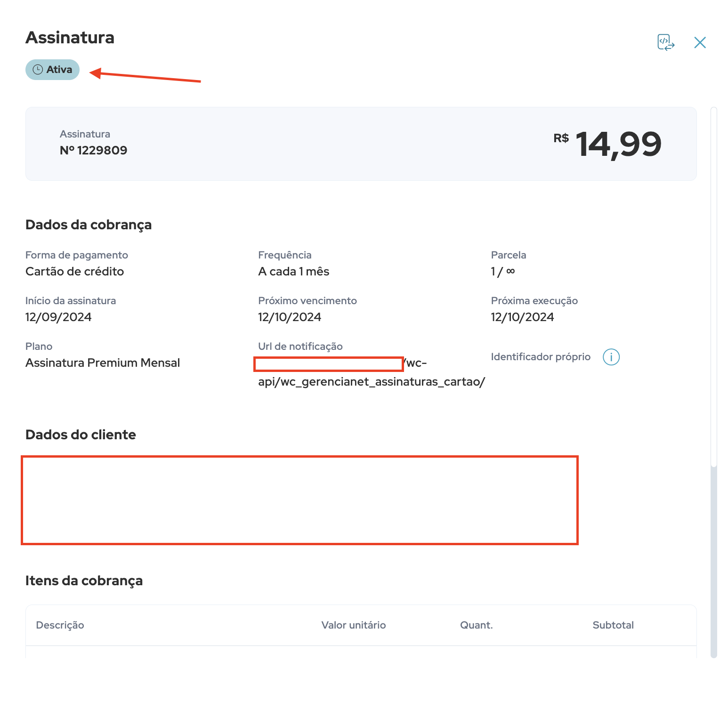728x710 pixels.
Task: Click the start date 12/09/2024
Action: 58,317
